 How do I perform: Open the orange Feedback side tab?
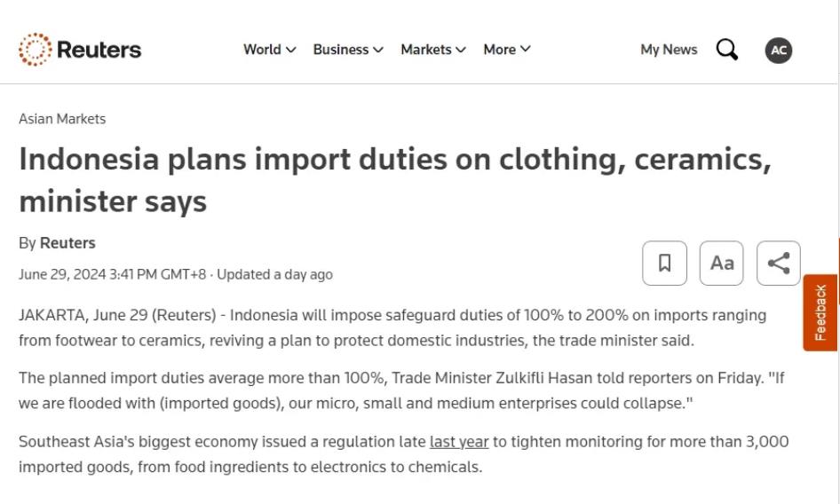tap(820, 312)
